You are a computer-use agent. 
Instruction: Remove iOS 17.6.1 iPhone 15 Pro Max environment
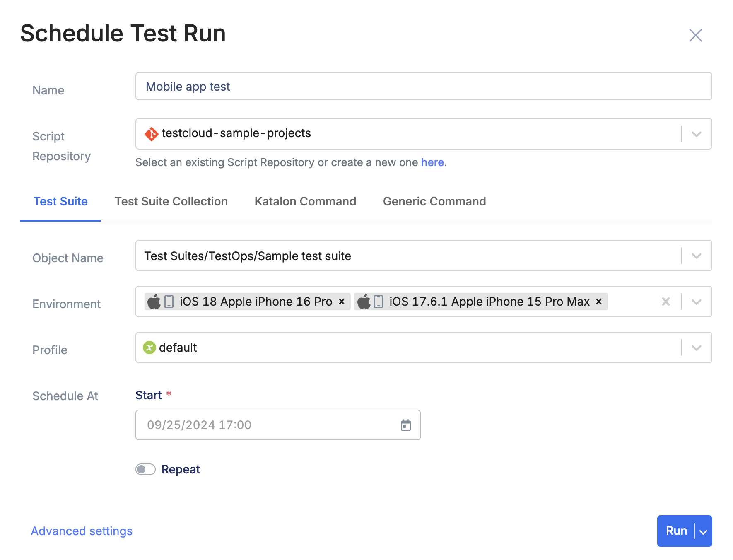[598, 302]
